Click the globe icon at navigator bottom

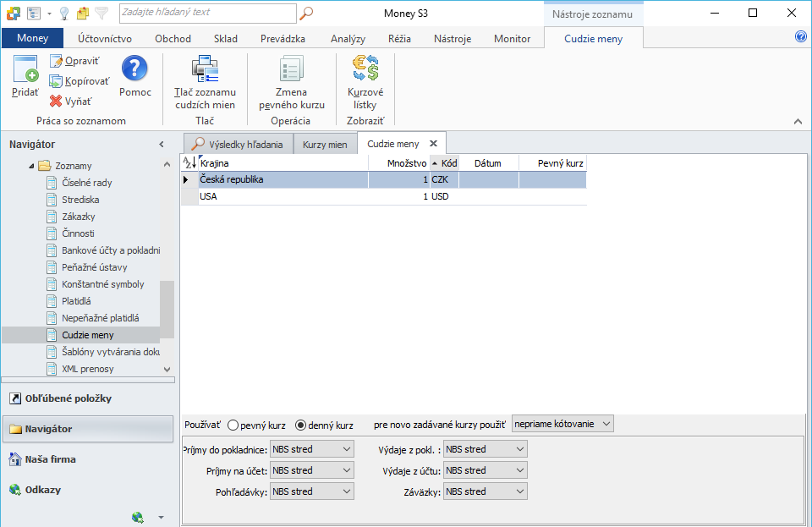[x=137, y=517]
